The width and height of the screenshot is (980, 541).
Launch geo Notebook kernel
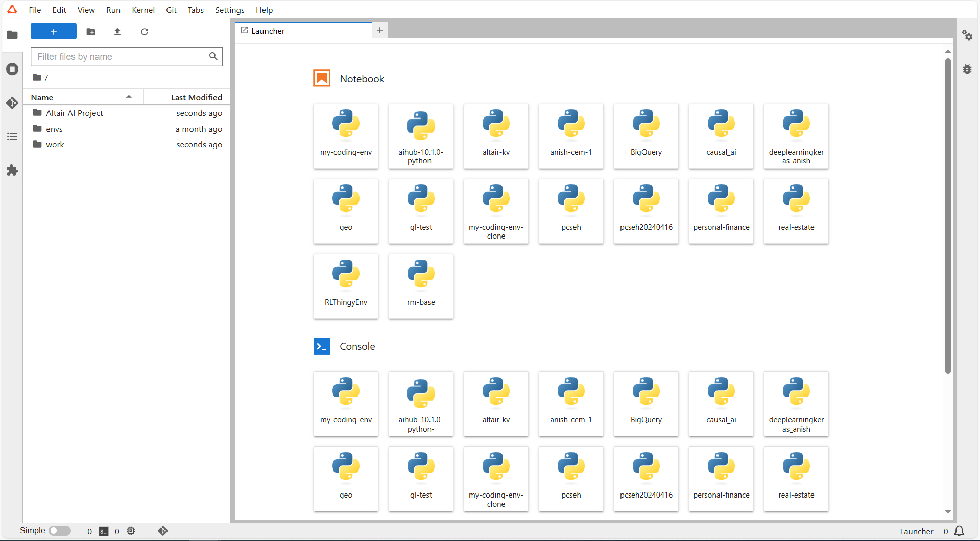coord(346,211)
